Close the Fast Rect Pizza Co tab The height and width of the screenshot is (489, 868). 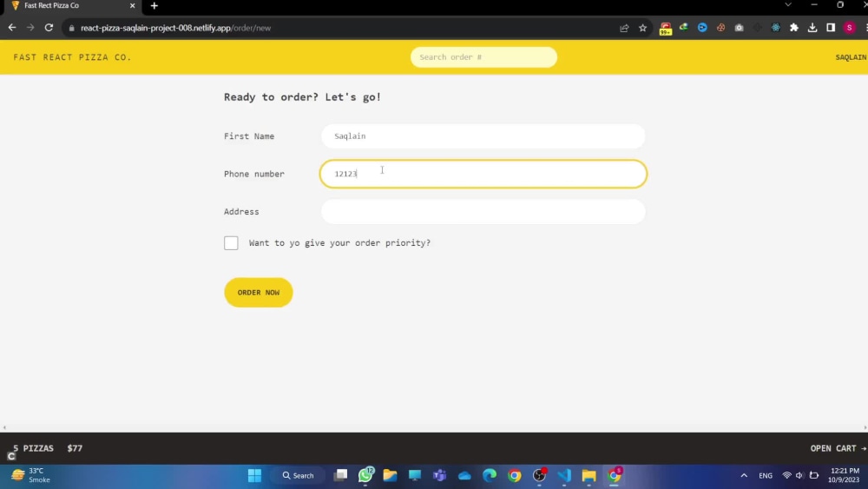click(132, 5)
